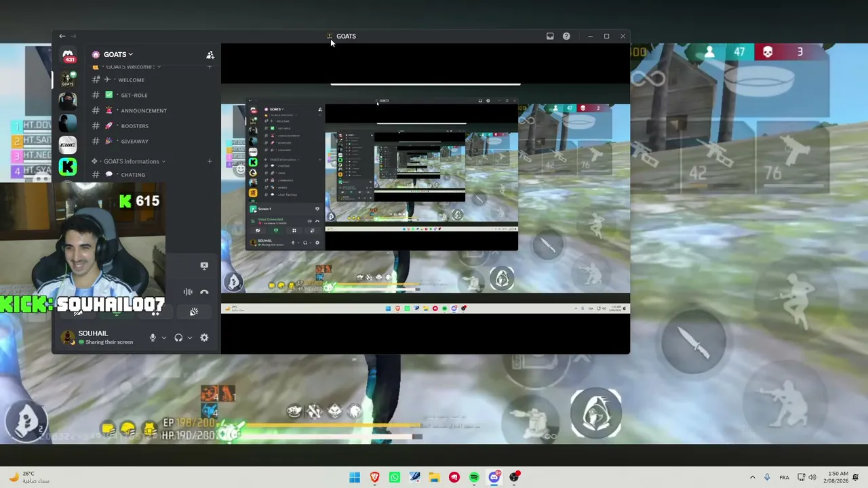Launch Brave browser from the taskbar
Viewport: 868px width, 488px height.
374,478
